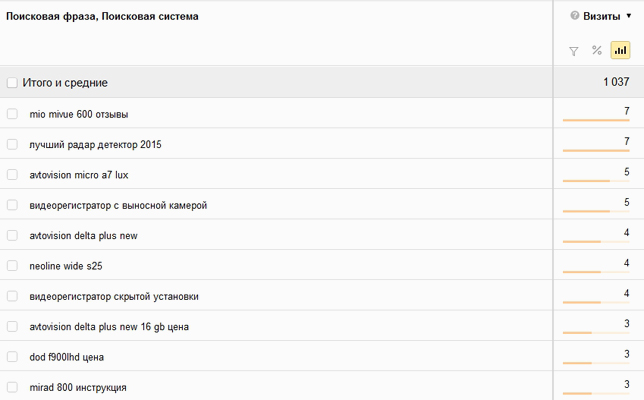Select the bar chart display icon
This screenshot has width=644, height=400.
point(620,50)
